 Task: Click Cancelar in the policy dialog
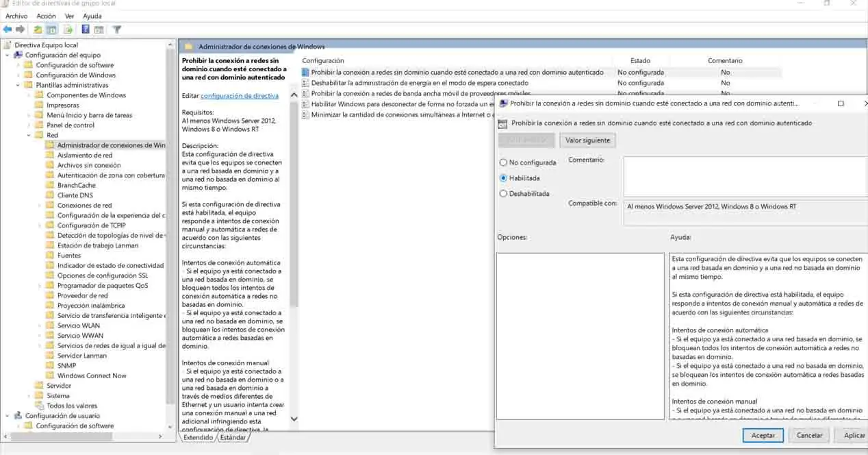(809, 435)
